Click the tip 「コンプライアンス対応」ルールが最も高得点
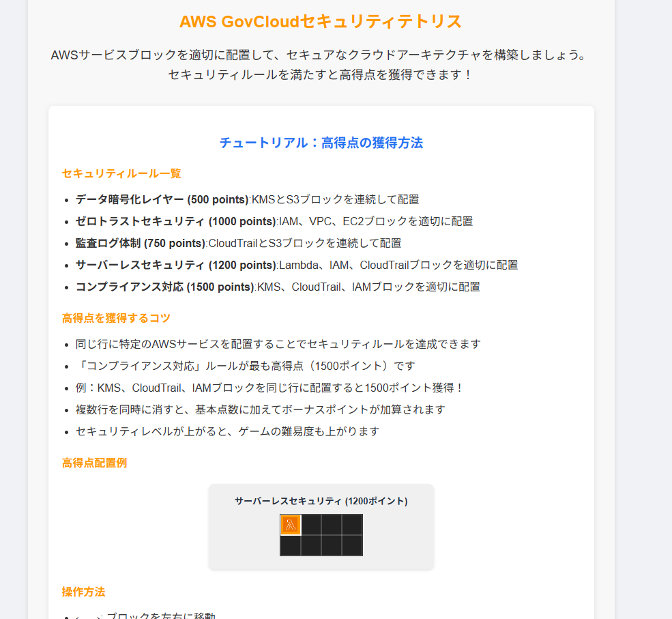Image resolution: width=672 pixels, height=619 pixels. pyautogui.click(x=245, y=366)
